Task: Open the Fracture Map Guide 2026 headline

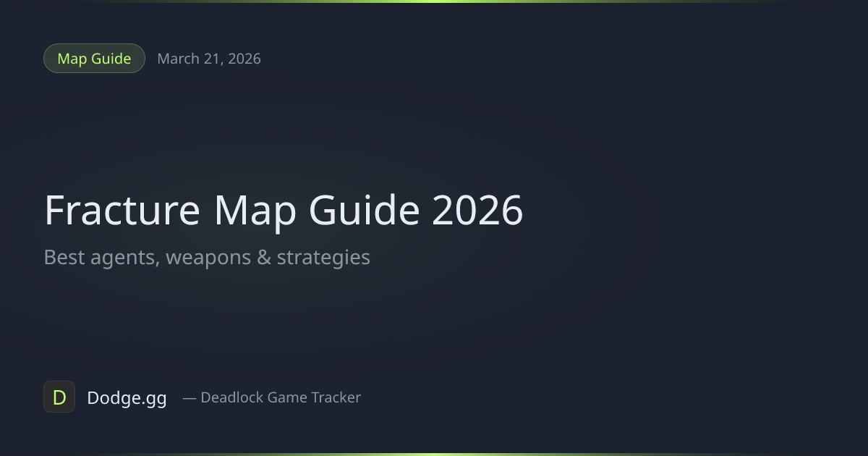Action: pyautogui.click(x=284, y=211)
